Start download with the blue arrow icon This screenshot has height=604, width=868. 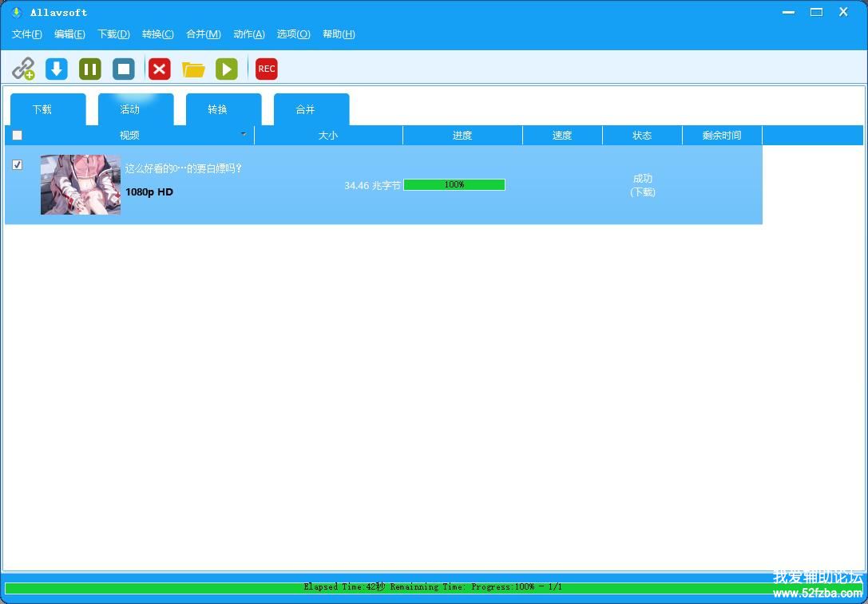pyautogui.click(x=57, y=69)
